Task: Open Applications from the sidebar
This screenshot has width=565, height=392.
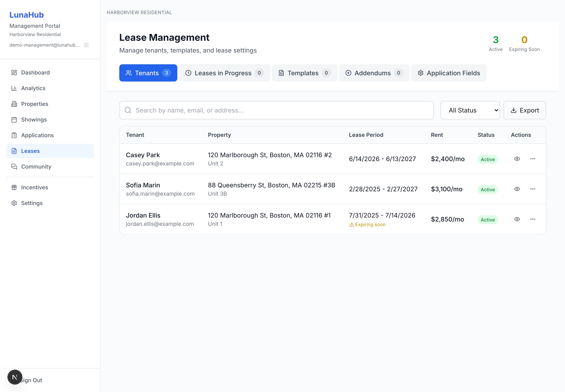Action: pos(50,135)
